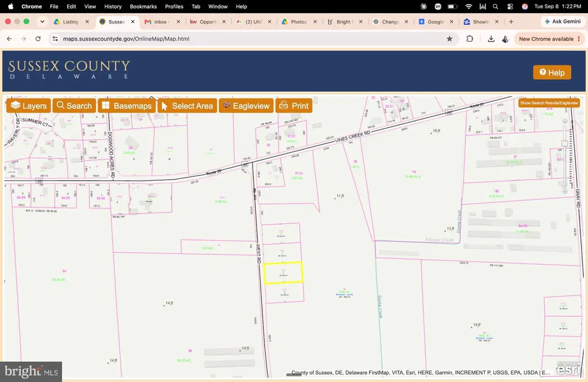
Task: Click the zoom-in button above the slider
Action: coord(565,121)
